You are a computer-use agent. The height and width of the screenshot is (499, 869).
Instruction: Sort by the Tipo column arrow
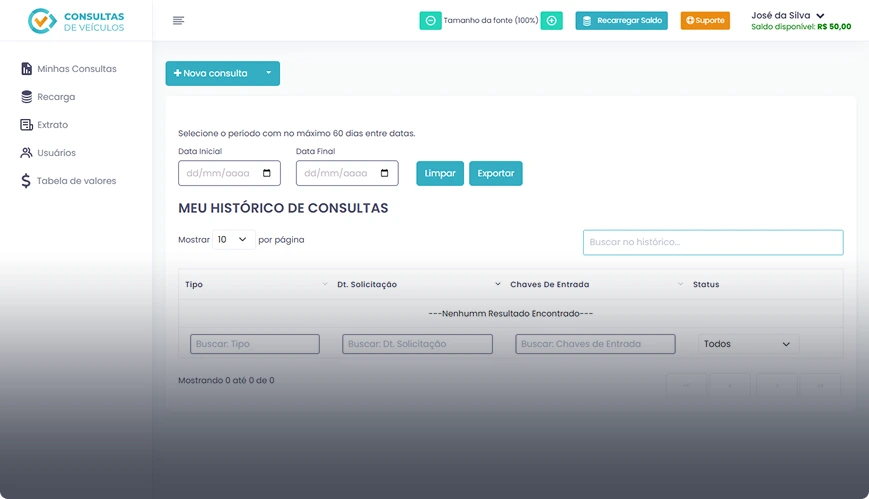coord(325,285)
